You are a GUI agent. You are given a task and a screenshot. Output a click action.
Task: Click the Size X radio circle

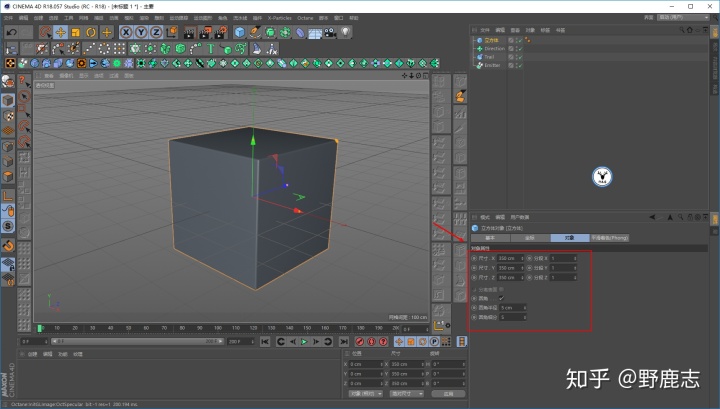[474, 258]
